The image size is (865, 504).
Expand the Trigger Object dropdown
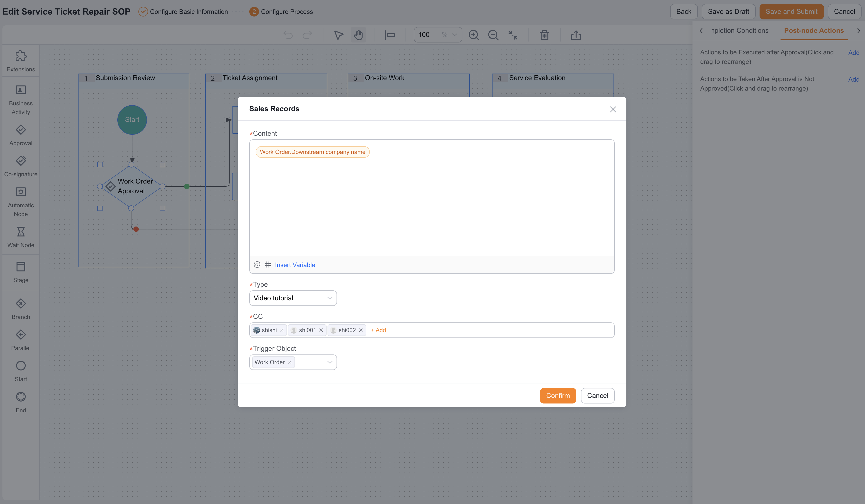pos(329,362)
